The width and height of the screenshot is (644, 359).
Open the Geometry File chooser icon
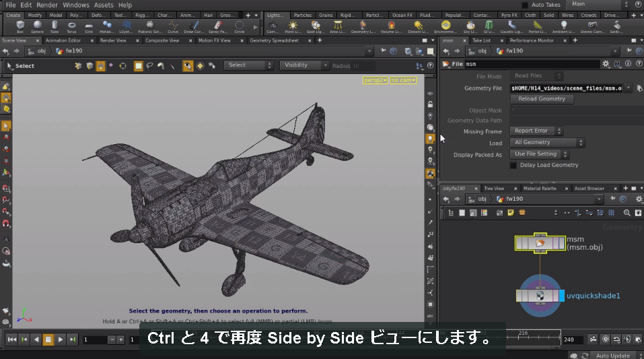pyautogui.click(x=639, y=88)
